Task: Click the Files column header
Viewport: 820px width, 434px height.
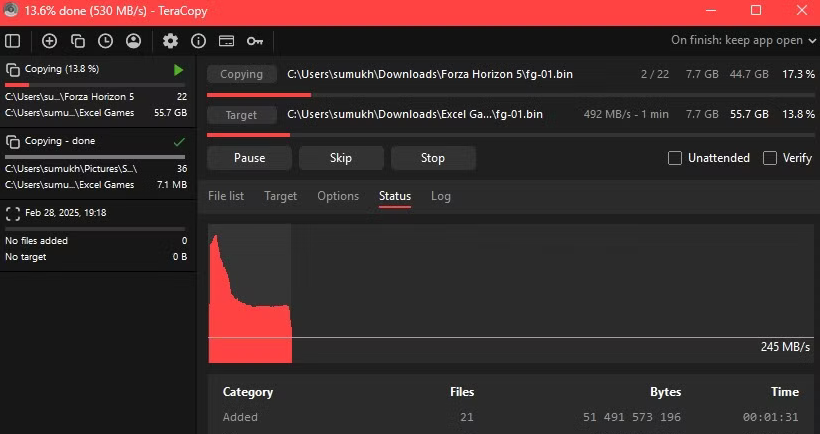Action: point(462,392)
